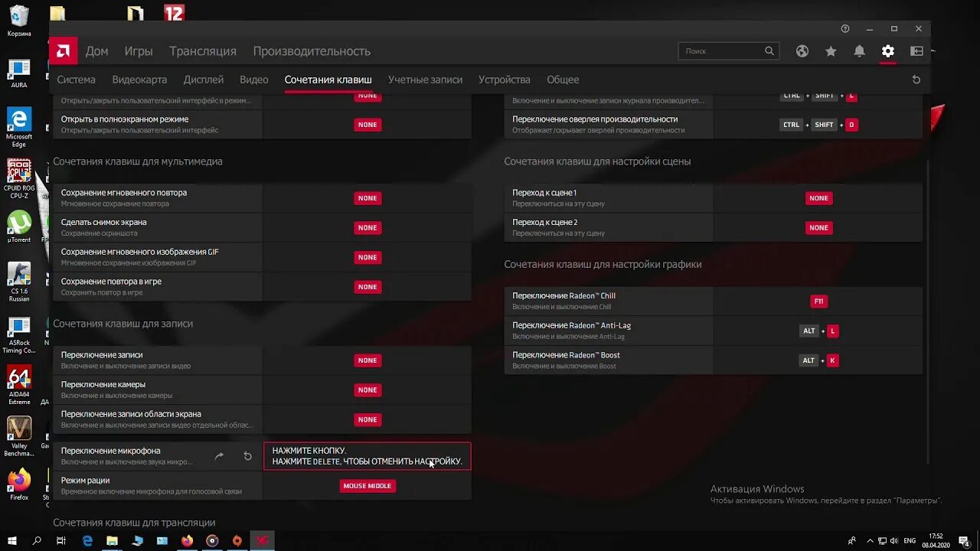Click the active key-capture prompt box

pos(367,456)
